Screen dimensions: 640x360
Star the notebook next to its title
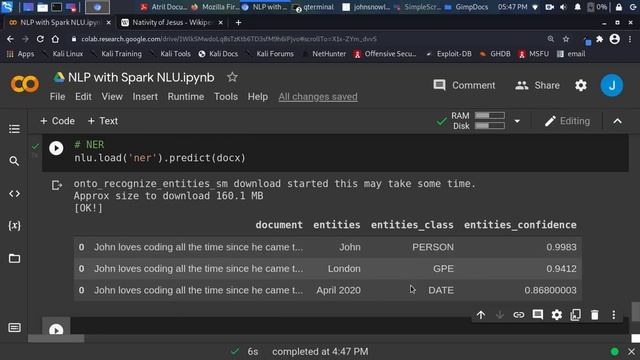click(232, 77)
